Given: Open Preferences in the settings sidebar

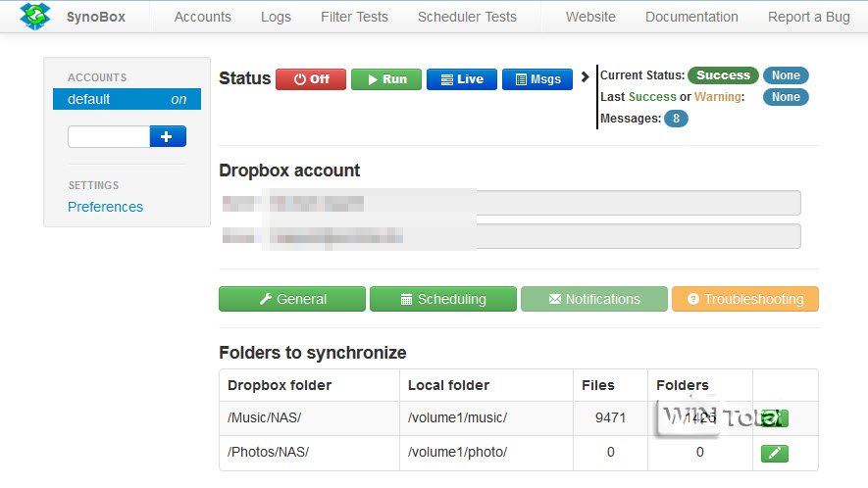Looking at the screenshot, I should point(105,207).
